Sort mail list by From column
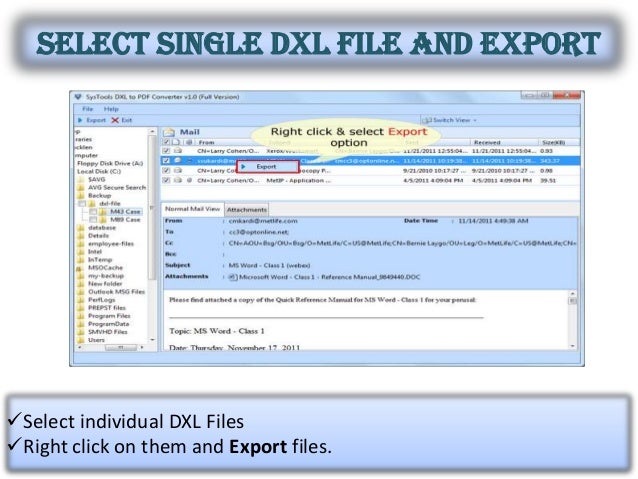This screenshot has width=638, height=479. (206, 142)
